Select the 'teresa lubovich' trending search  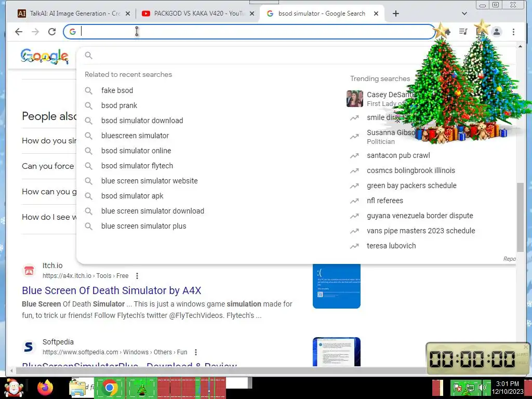pyautogui.click(x=391, y=246)
